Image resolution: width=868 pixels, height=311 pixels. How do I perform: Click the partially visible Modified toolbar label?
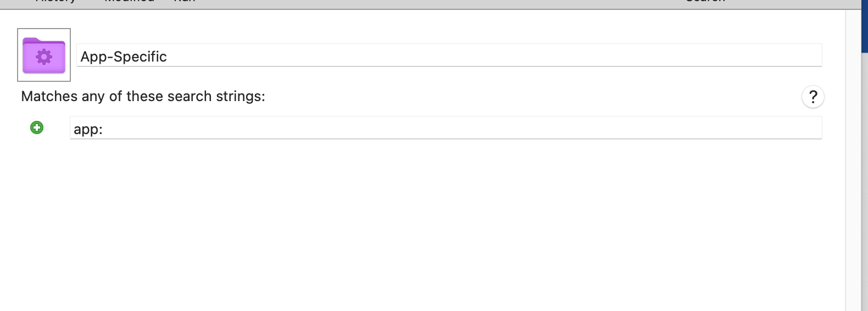[x=130, y=2]
